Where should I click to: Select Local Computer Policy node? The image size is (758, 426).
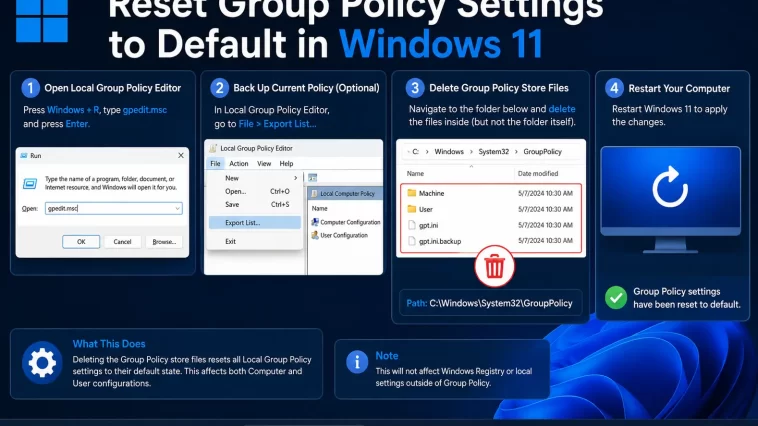(345, 193)
